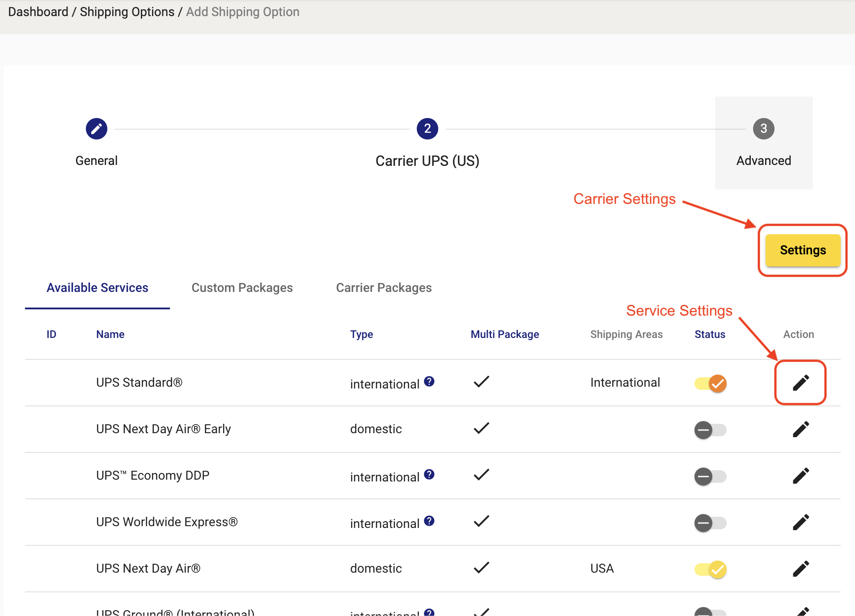Open edit for UPS Next Day Air®
The height and width of the screenshot is (616, 855).
[801, 569]
